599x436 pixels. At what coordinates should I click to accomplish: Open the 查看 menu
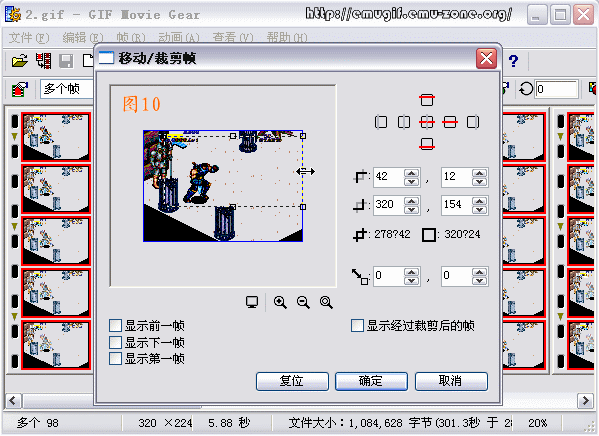[233, 37]
